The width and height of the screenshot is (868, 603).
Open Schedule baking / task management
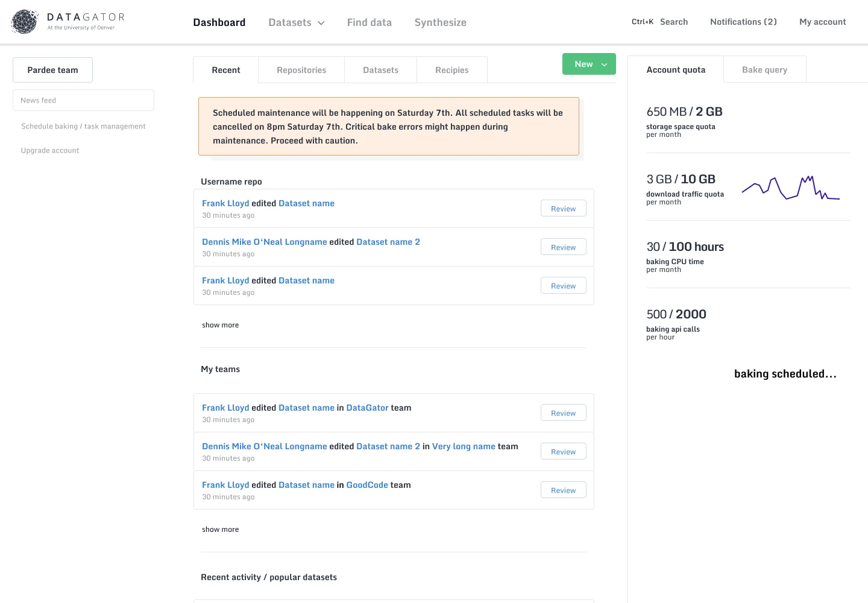click(x=83, y=126)
